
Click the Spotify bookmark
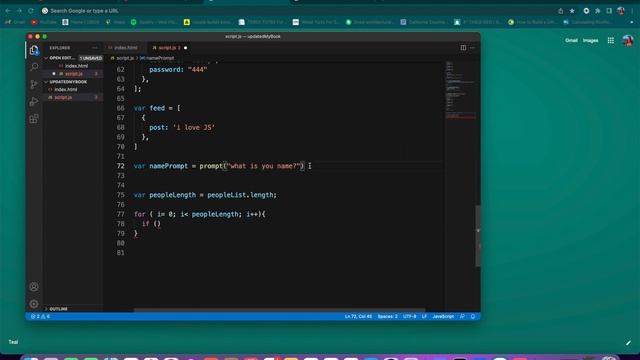[154, 22]
